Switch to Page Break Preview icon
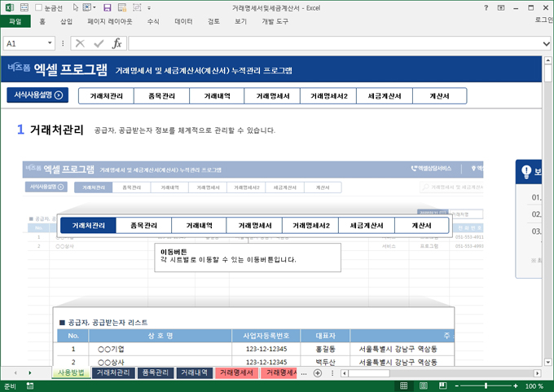554x392 pixels. [x=442, y=385]
